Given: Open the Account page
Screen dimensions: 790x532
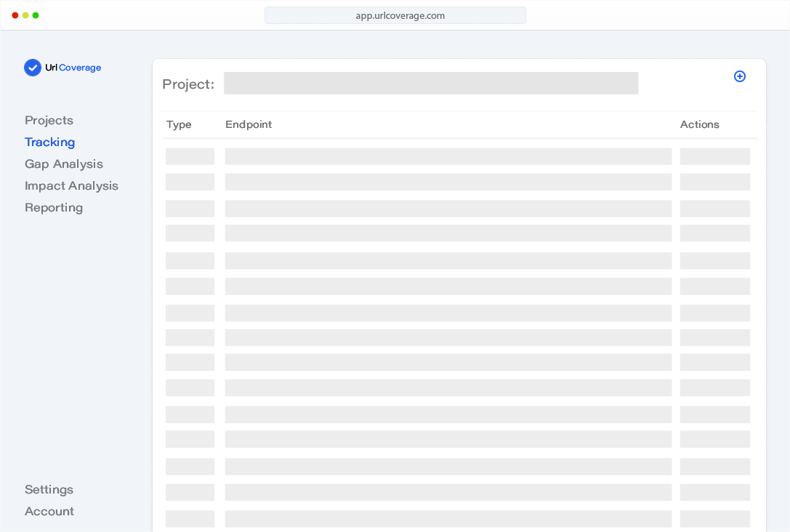Looking at the screenshot, I should coord(49,512).
